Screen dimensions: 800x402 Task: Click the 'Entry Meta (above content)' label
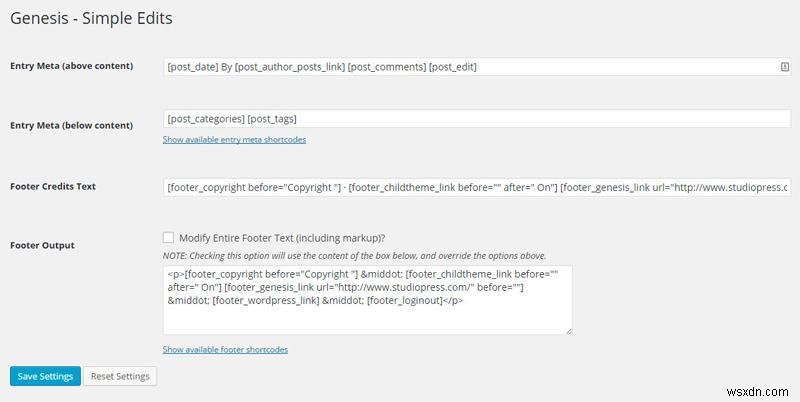coord(71,67)
